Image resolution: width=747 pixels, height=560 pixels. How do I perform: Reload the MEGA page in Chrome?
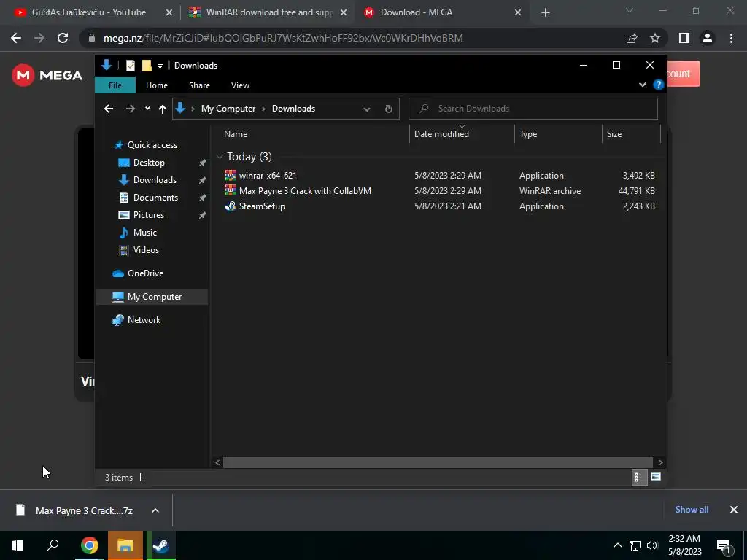click(x=63, y=38)
